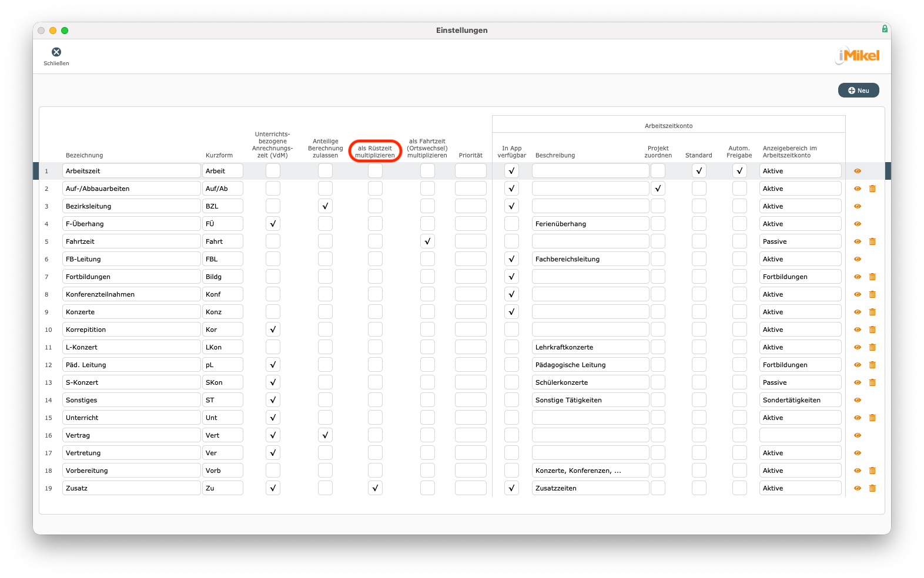
Task: Click Priorität field for Konzerte row
Action: coord(471,312)
